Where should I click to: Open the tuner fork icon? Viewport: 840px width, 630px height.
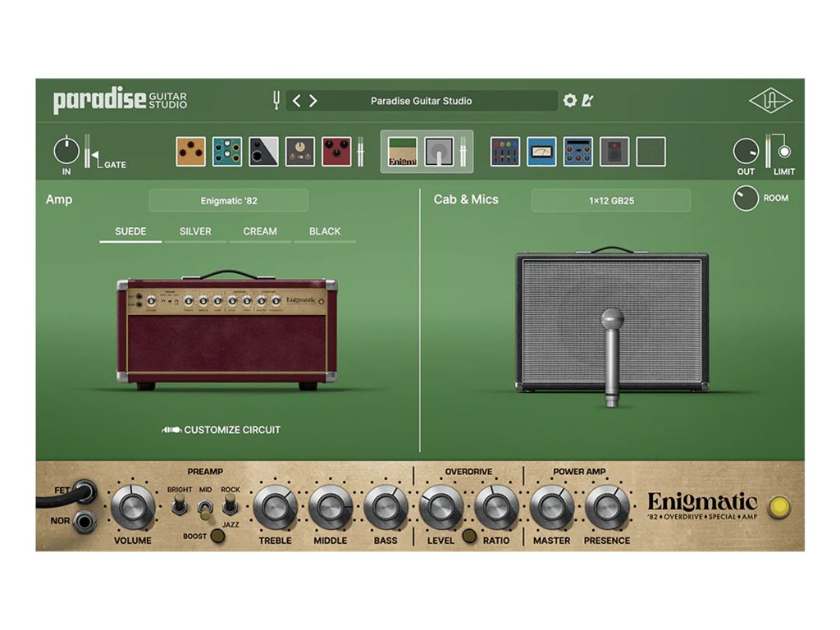pyautogui.click(x=276, y=101)
